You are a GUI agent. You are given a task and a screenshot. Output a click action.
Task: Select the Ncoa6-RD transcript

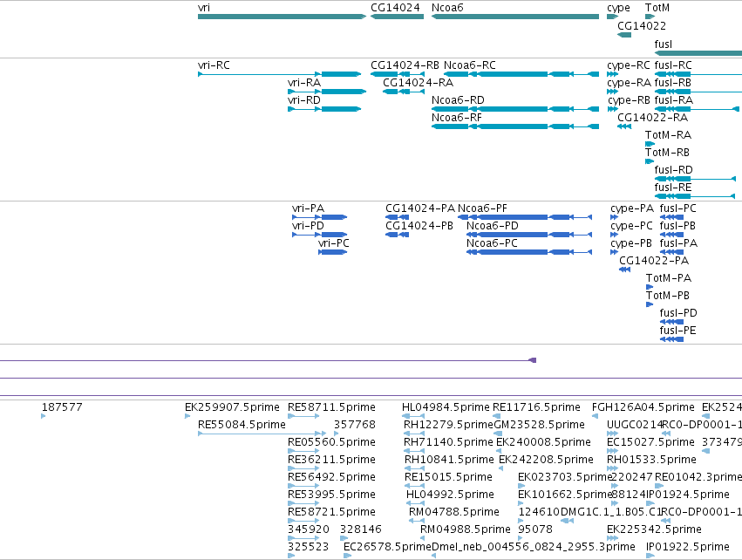[515, 109]
